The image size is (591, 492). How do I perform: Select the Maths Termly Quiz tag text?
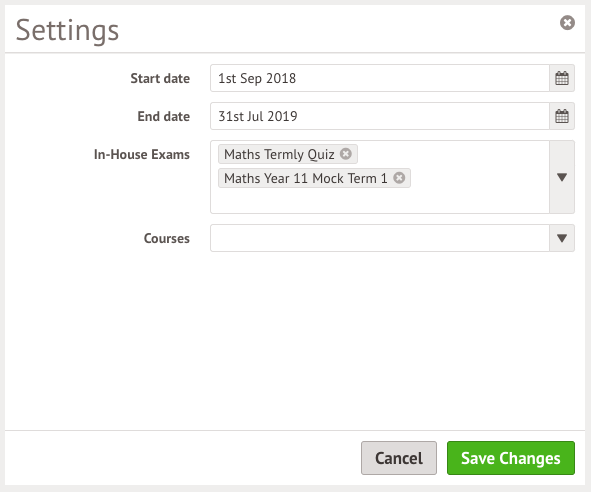pos(279,154)
